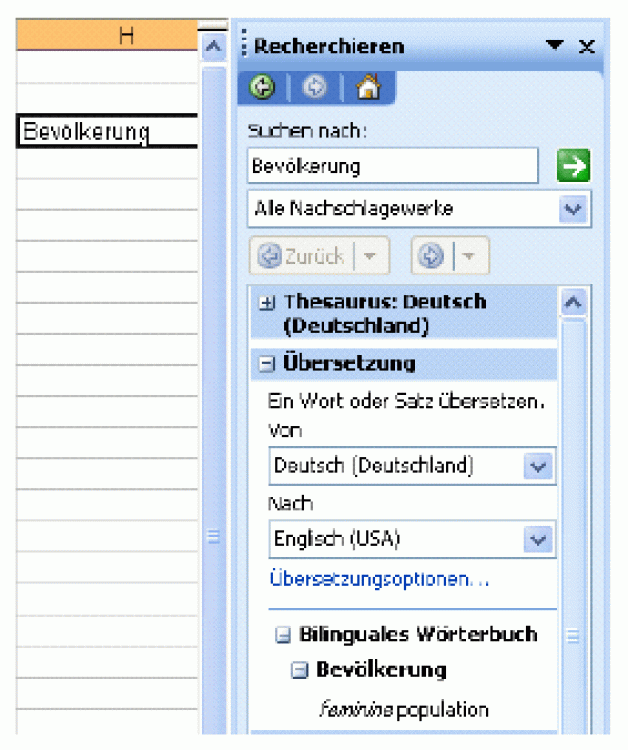
Task: Collapse the Bevölkerung dictionary entry
Action: (299, 671)
